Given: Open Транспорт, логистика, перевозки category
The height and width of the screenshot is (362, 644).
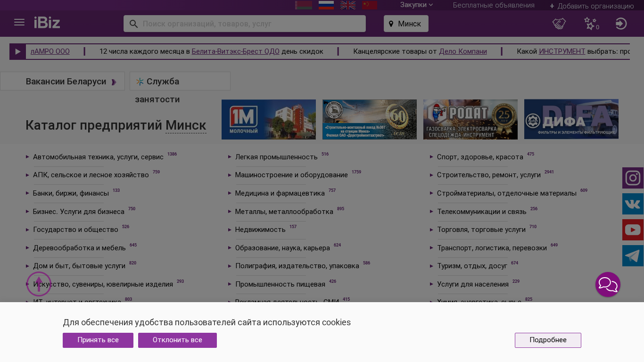Looking at the screenshot, I should pyautogui.click(x=492, y=248).
